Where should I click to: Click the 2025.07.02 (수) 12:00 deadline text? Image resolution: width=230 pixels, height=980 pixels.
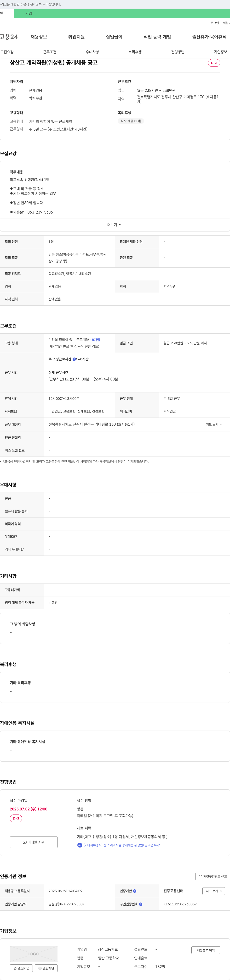click(29, 809)
